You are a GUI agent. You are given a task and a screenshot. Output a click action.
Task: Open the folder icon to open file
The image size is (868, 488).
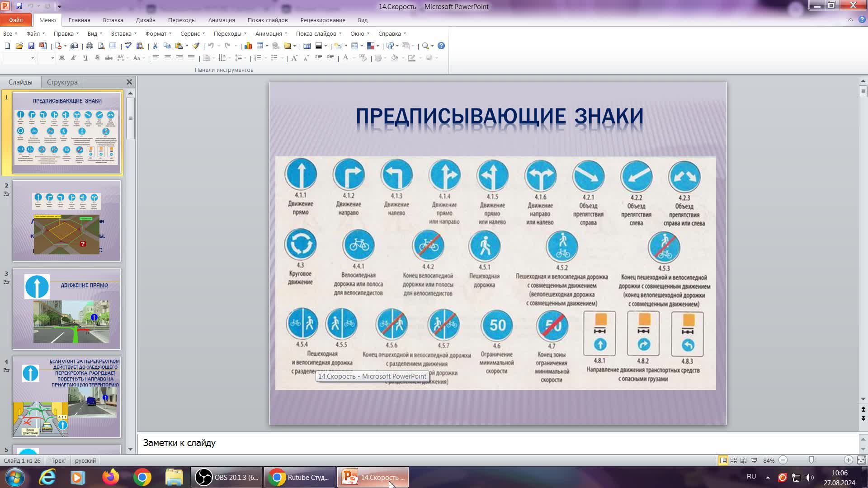click(19, 46)
